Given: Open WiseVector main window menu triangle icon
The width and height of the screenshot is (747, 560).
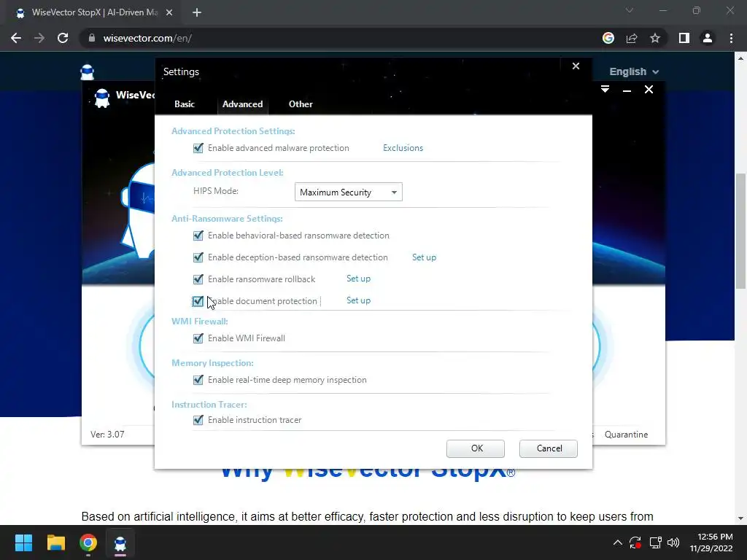Looking at the screenshot, I should 605,89.
